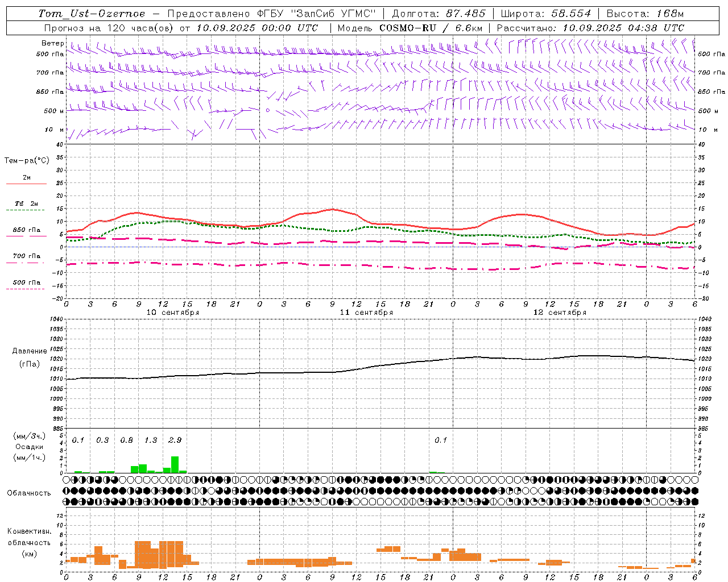Click the "Рассчитано: 10.09.2025 04:38 UTC" timestamp

pyautogui.click(x=591, y=28)
